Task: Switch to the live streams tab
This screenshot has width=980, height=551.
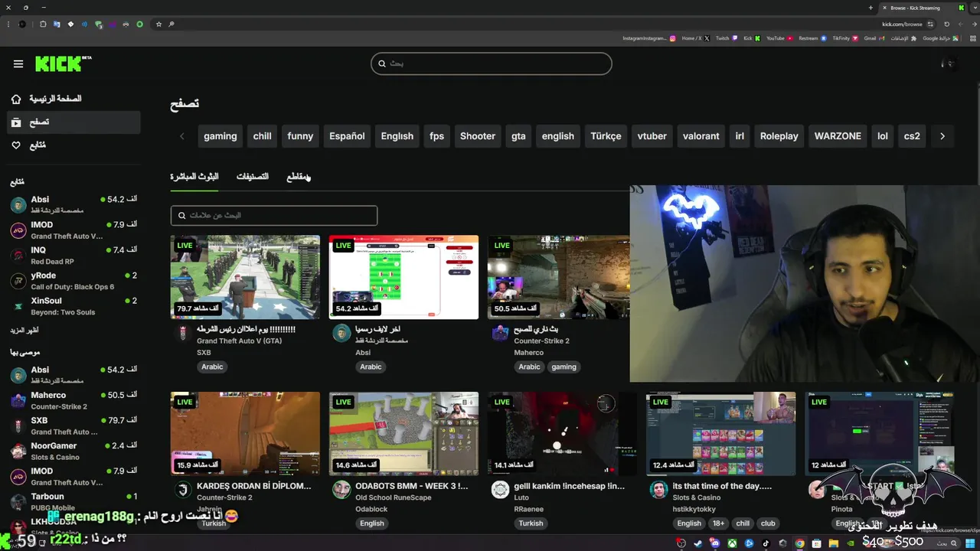Action: point(194,177)
